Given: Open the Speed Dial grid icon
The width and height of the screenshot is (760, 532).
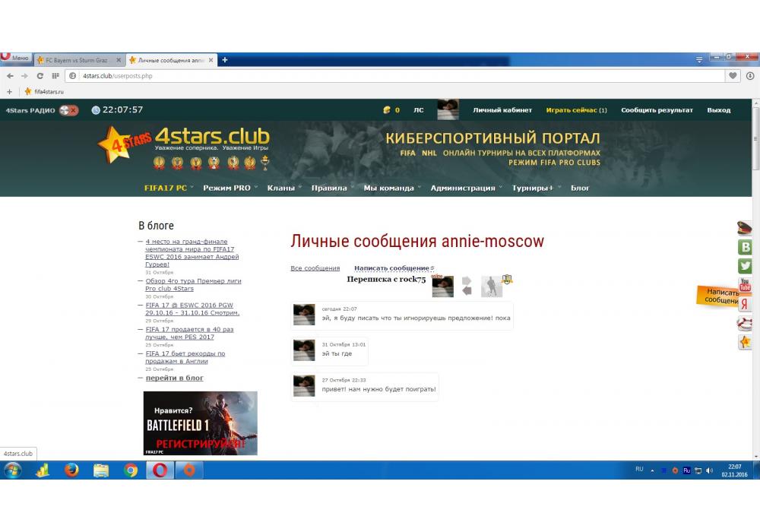Looking at the screenshot, I should (55, 76).
